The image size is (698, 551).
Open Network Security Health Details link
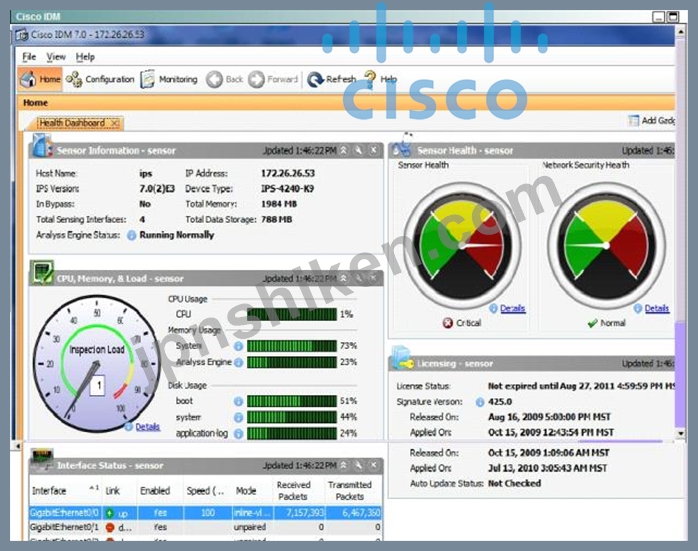tap(657, 308)
